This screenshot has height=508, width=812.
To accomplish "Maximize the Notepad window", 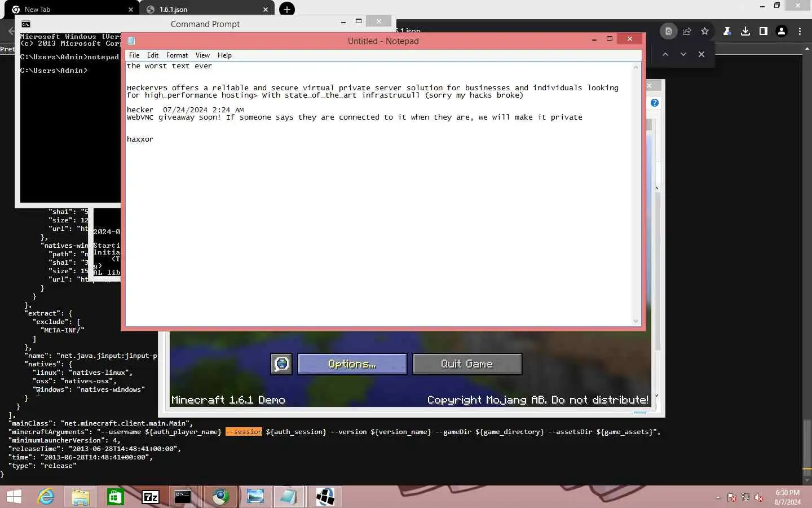I will pos(609,39).
